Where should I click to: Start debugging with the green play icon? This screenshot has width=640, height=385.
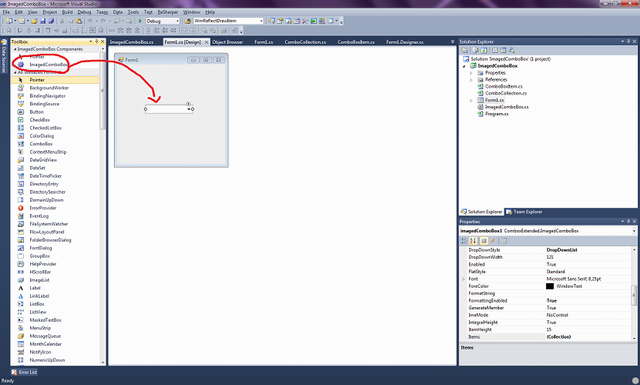click(140, 21)
